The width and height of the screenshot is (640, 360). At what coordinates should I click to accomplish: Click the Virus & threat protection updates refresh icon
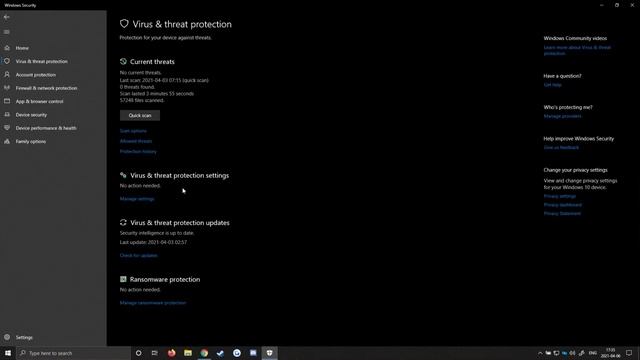pyautogui.click(x=123, y=222)
